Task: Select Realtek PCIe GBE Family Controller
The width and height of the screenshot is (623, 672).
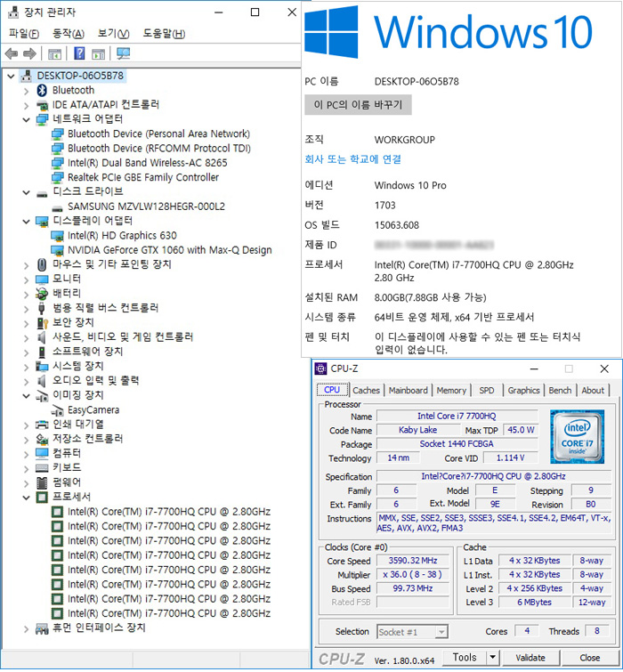Action: pyautogui.click(x=143, y=177)
